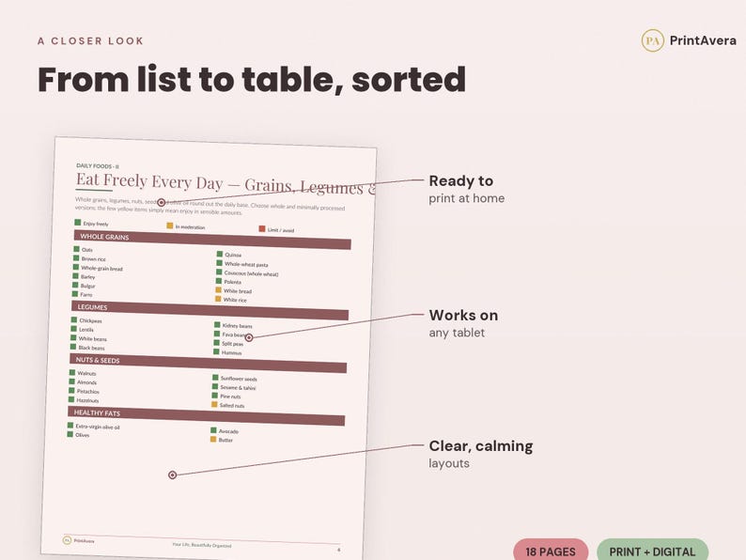The width and height of the screenshot is (746, 560).
Task: Click the document page preview thumbnail
Action: coord(209,349)
